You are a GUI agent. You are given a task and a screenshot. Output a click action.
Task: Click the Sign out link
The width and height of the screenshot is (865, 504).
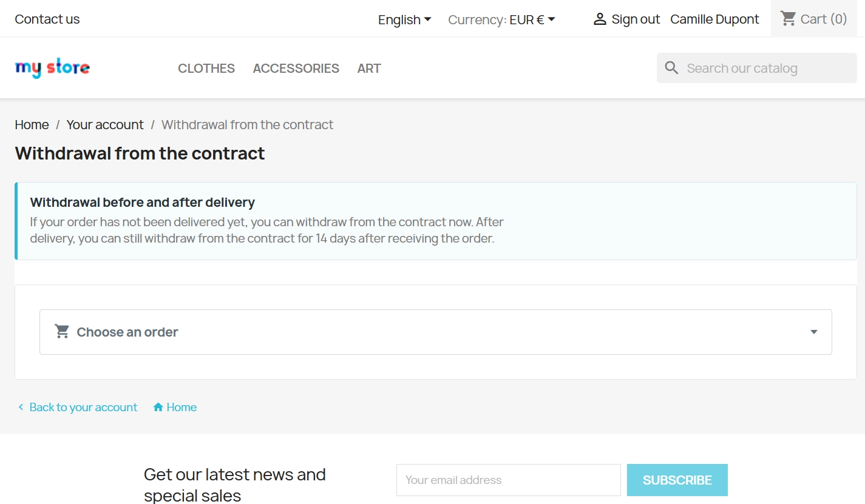(x=636, y=19)
